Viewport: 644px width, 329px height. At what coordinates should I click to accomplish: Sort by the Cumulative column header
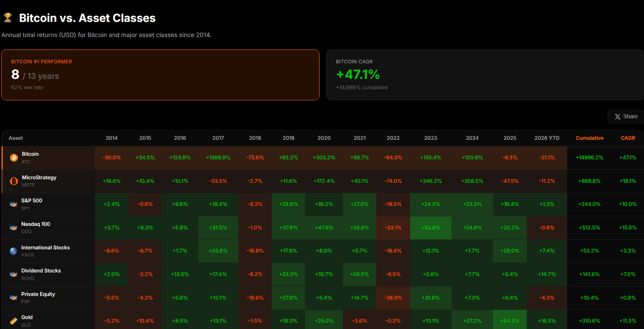click(x=589, y=138)
